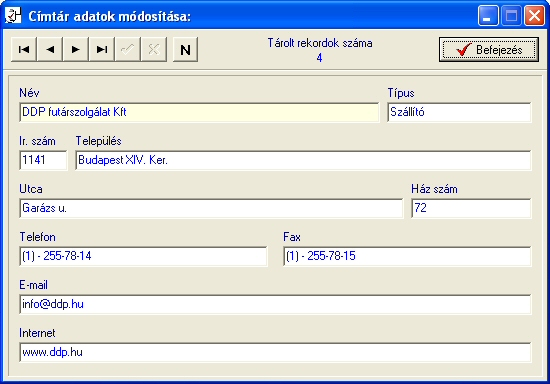
Task: Jump to the first record
Action: (24, 49)
